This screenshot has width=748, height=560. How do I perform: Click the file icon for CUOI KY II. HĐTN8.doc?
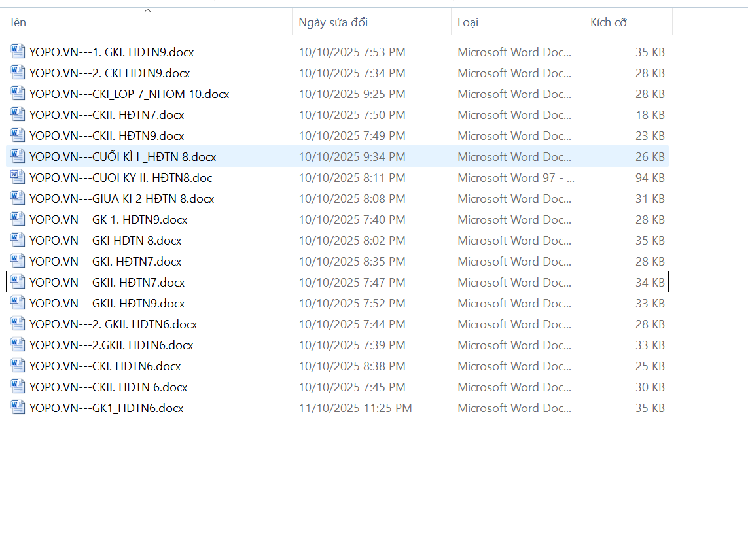point(18,177)
